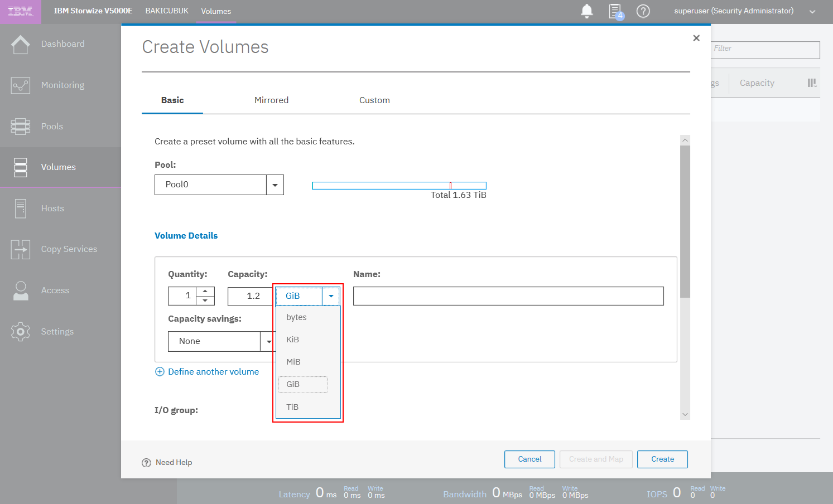The image size is (833, 504).
Task: Open Access from the sidebar label
Action: point(55,290)
